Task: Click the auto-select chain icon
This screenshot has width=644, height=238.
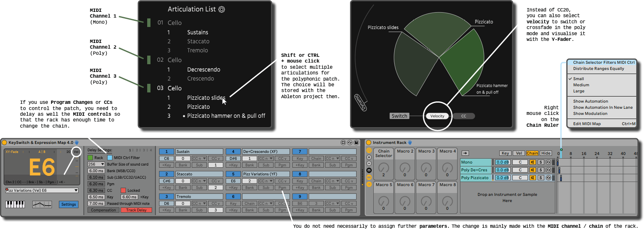Action: 465,153
